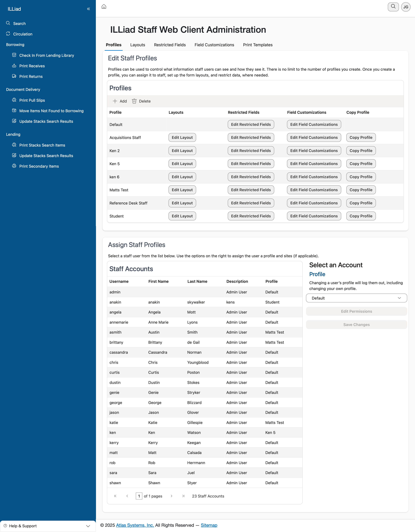Screen dimensions: 415x532
Task: Click the Circulation sidebar icon
Action: click(8, 34)
